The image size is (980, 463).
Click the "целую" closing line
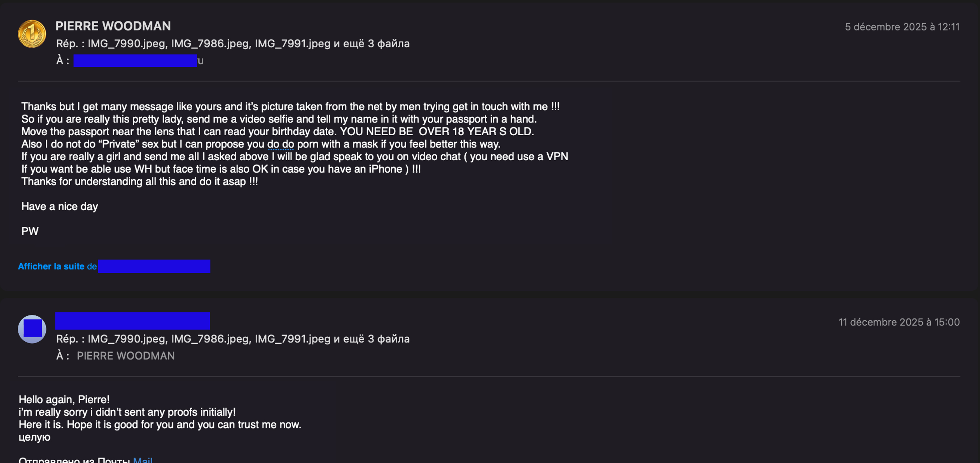(35, 437)
